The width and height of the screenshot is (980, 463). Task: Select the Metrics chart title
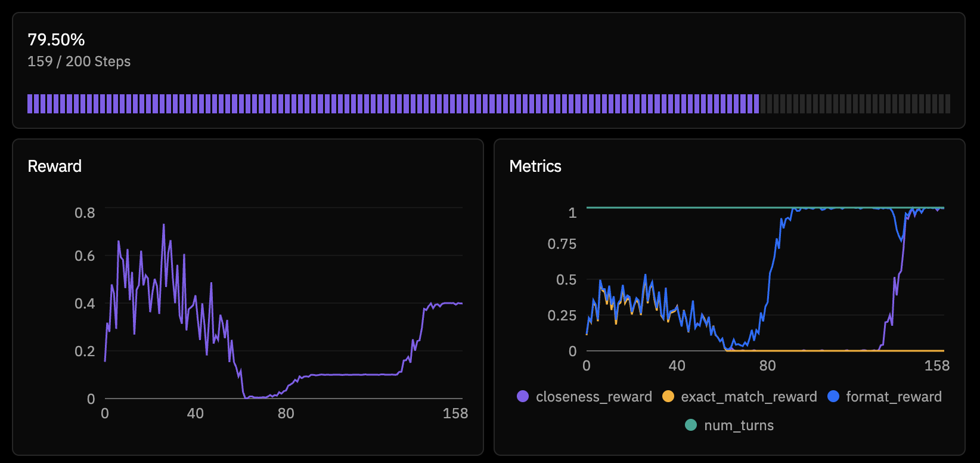click(x=535, y=166)
